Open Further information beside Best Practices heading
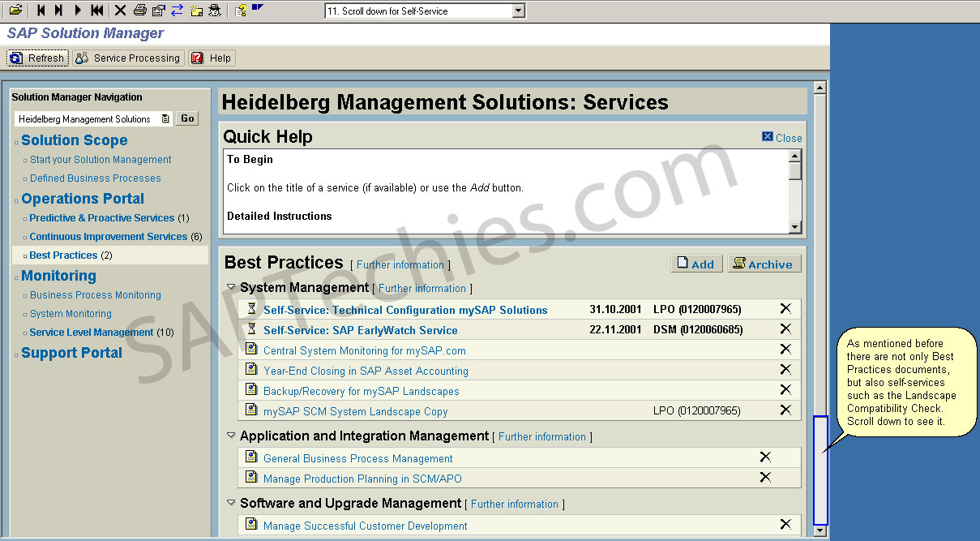The height and width of the screenshot is (541, 980). pyautogui.click(x=400, y=265)
